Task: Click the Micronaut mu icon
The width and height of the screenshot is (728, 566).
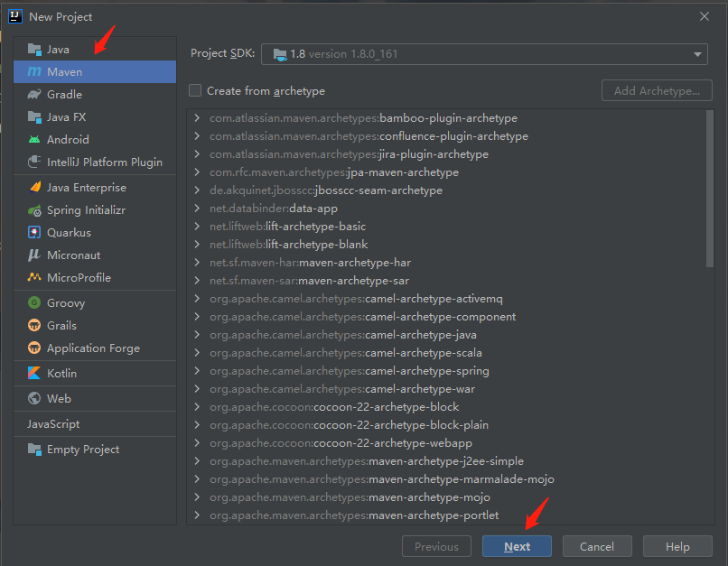Action: (34, 255)
